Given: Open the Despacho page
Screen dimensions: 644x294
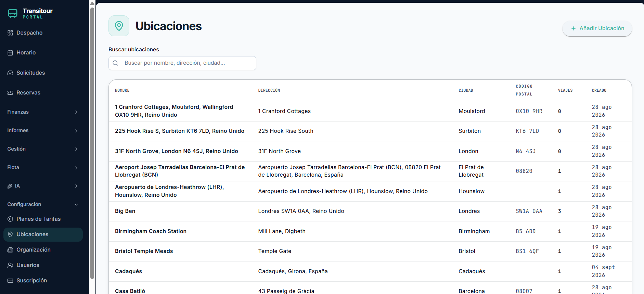Looking at the screenshot, I should pos(43,33).
